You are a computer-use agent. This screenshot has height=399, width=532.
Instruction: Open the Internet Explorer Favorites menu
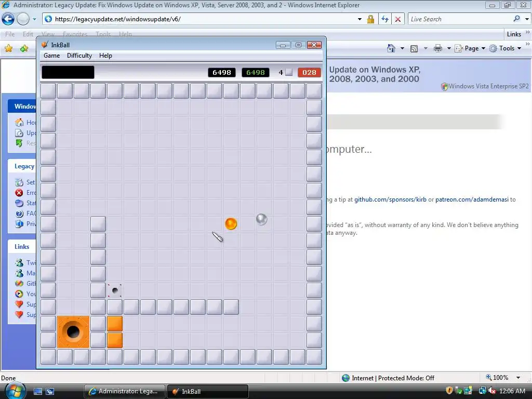point(75,34)
